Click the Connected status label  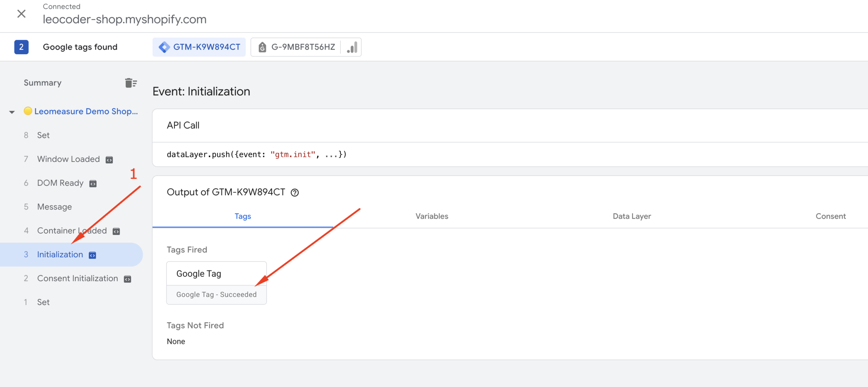coord(61,6)
